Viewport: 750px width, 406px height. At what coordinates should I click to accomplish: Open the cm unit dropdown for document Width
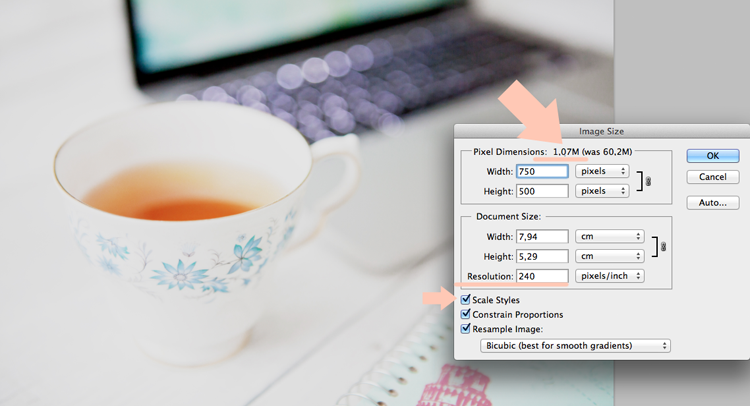(610, 236)
